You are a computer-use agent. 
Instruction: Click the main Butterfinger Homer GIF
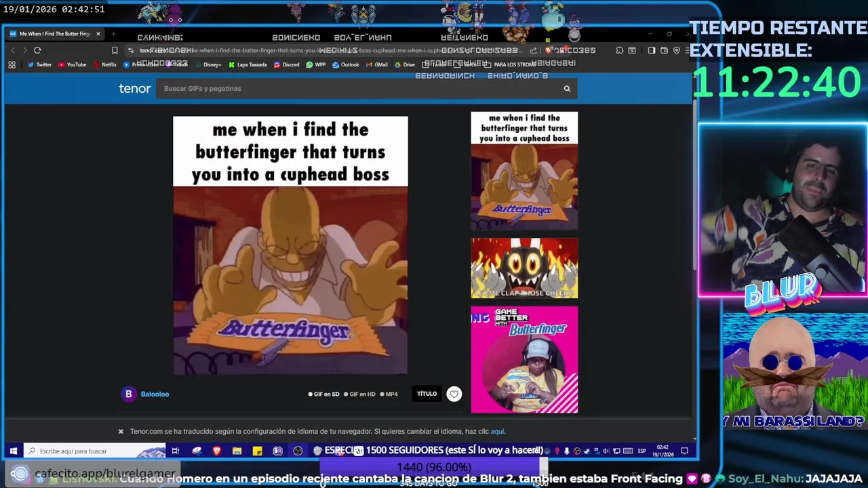pyautogui.click(x=290, y=245)
